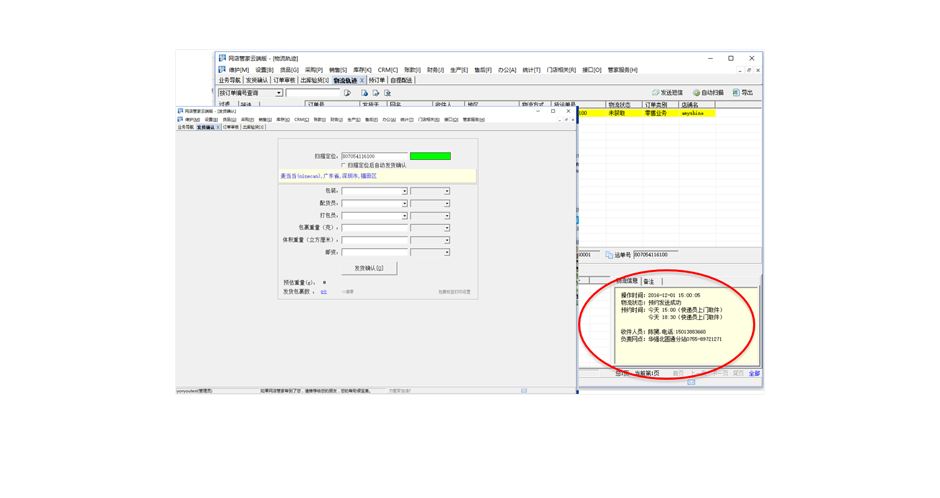The width and height of the screenshot is (940, 498).
Task: Click the search icon beside the query field
Action: tap(347, 93)
